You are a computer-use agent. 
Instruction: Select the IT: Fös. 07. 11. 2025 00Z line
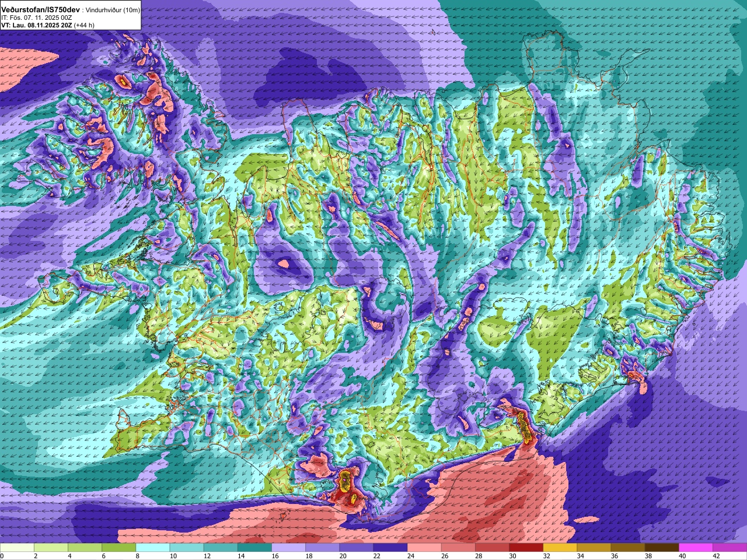[x=36, y=18]
